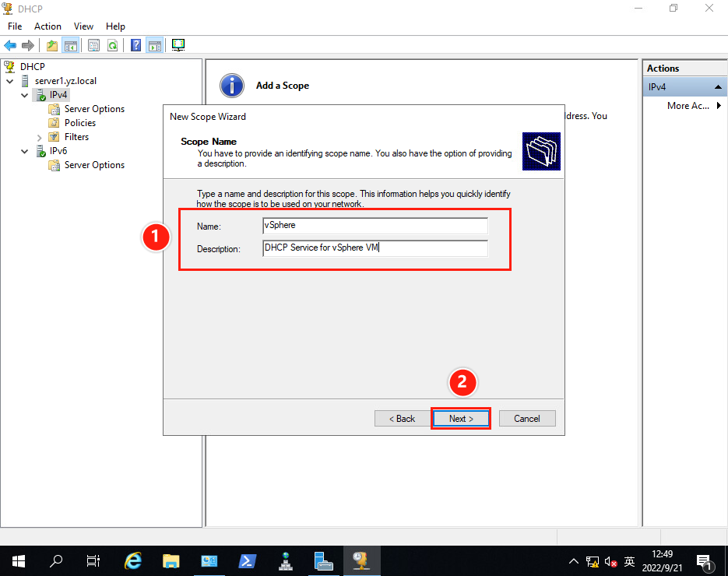Click the Up One Level folder icon
The width and height of the screenshot is (728, 576).
[x=52, y=45]
